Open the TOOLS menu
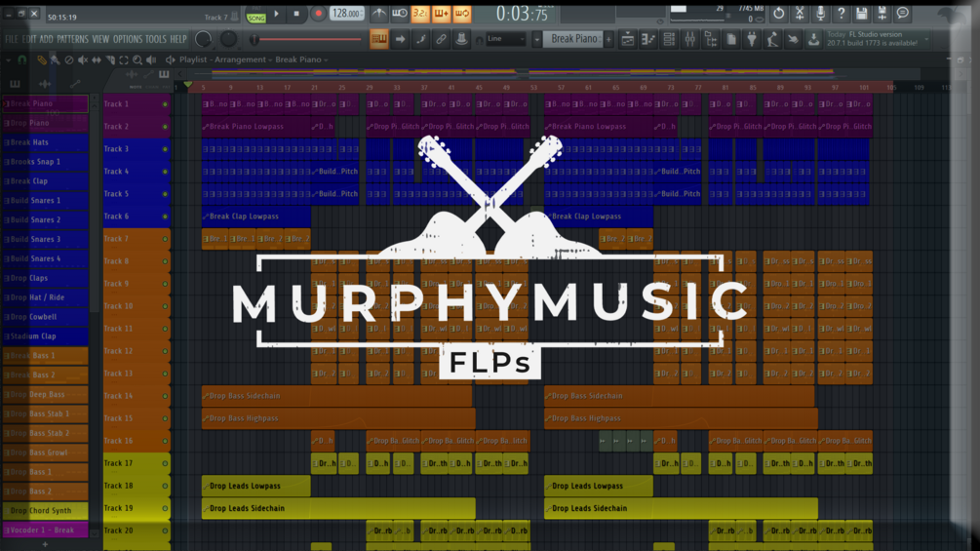Image resolution: width=980 pixels, height=551 pixels. click(x=156, y=39)
